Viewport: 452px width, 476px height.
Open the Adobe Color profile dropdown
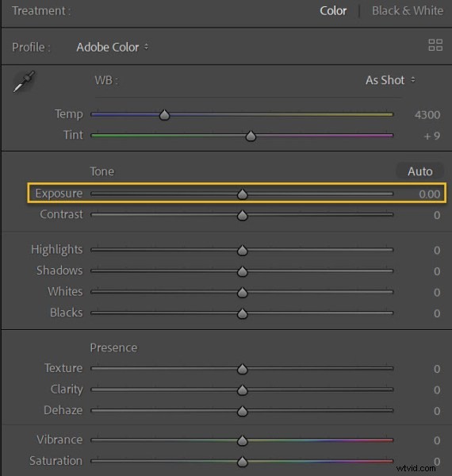113,47
